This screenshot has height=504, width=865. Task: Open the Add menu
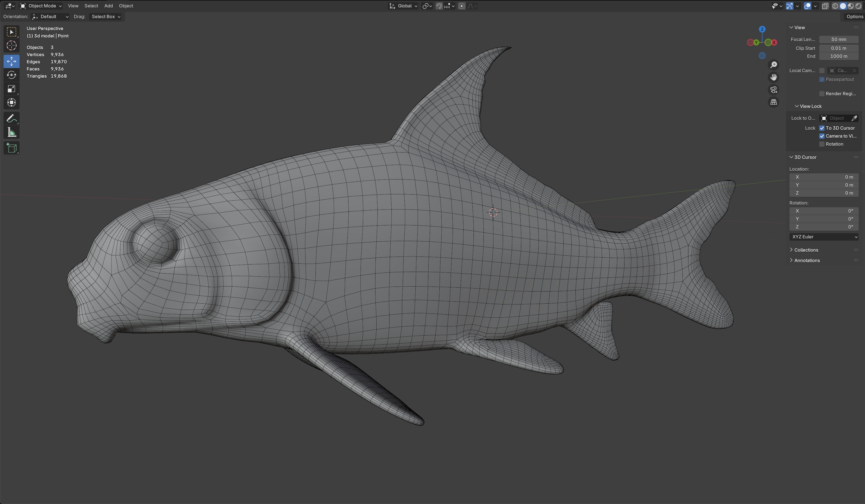click(x=109, y=6)
